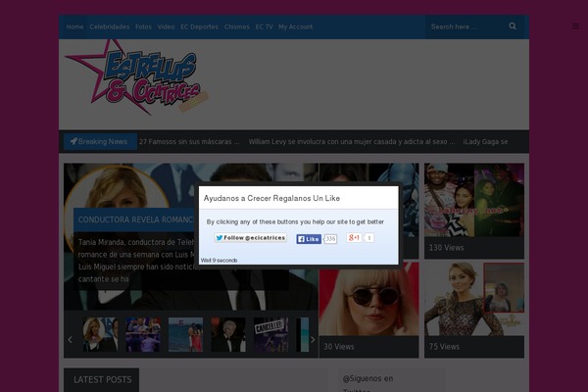588x392 pixels.
Task: Open the My Account menu item
Action: pos(296,27)
